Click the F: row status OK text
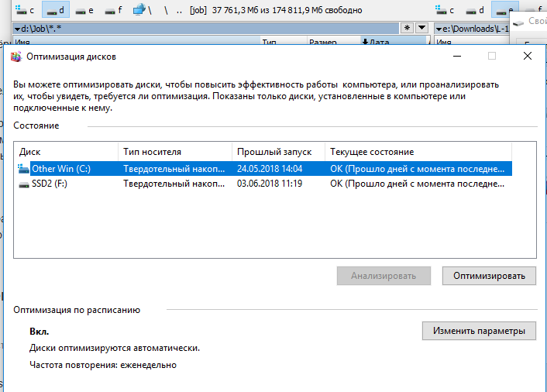This screenshot has height=392, width=547. click(x=418, y=184)
